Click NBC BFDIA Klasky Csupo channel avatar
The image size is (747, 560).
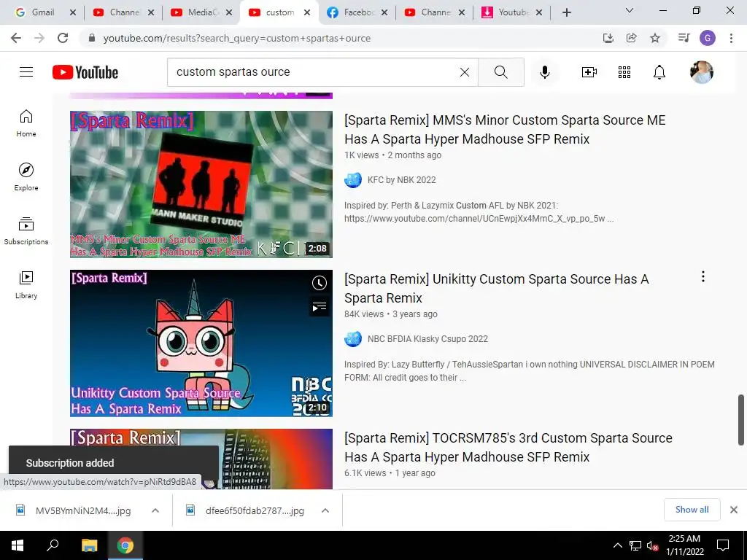coord(353,339)
